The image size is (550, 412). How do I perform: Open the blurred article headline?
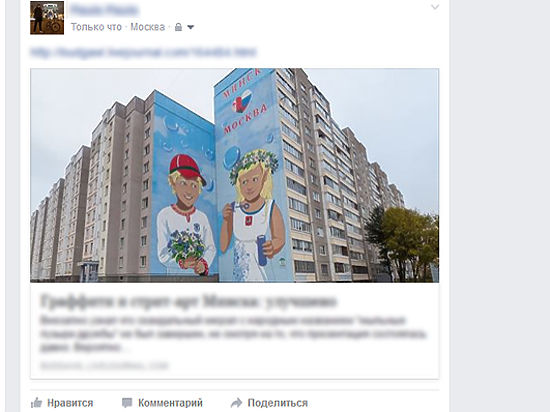click(189, 302)
